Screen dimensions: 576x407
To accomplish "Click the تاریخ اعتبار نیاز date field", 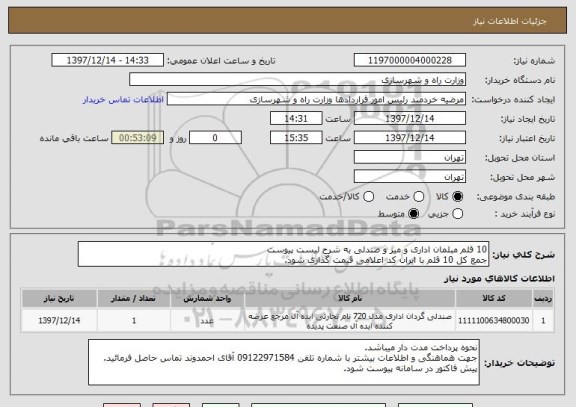I will coord(410,138).
